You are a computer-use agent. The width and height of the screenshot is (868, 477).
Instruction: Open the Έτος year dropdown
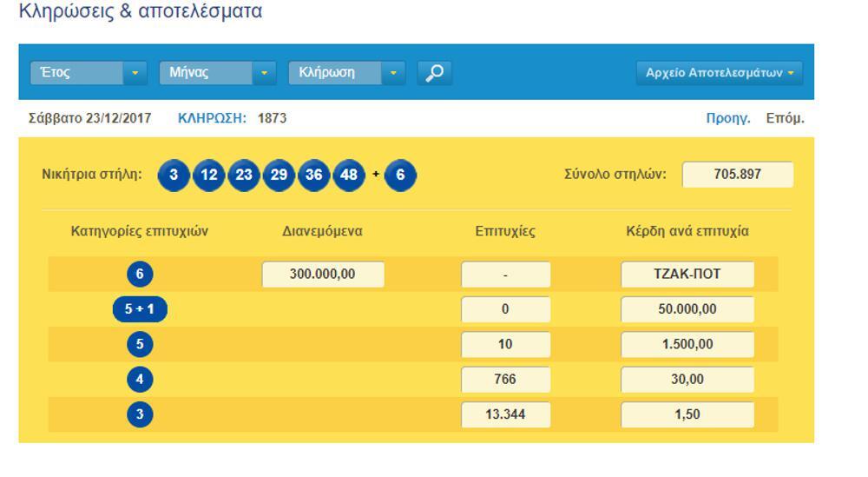pos(89,73)
